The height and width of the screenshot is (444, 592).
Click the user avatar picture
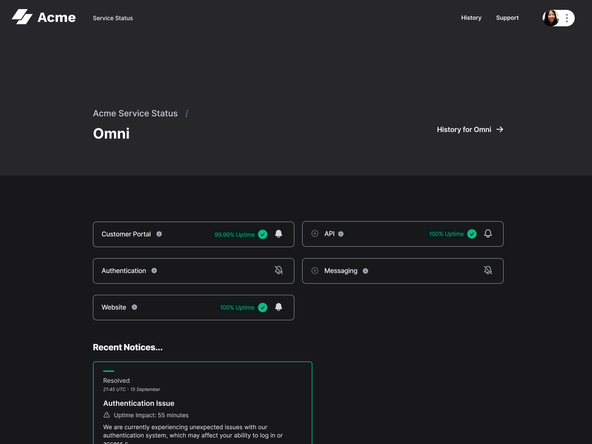point(550,18)
